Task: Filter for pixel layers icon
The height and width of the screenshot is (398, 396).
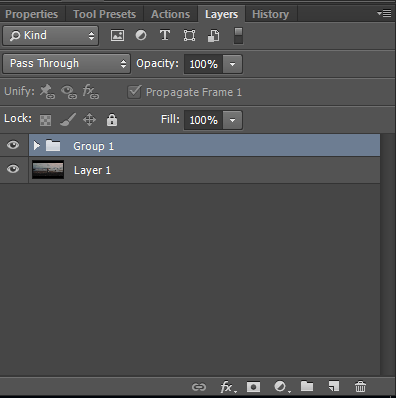Action: (117, 35)
